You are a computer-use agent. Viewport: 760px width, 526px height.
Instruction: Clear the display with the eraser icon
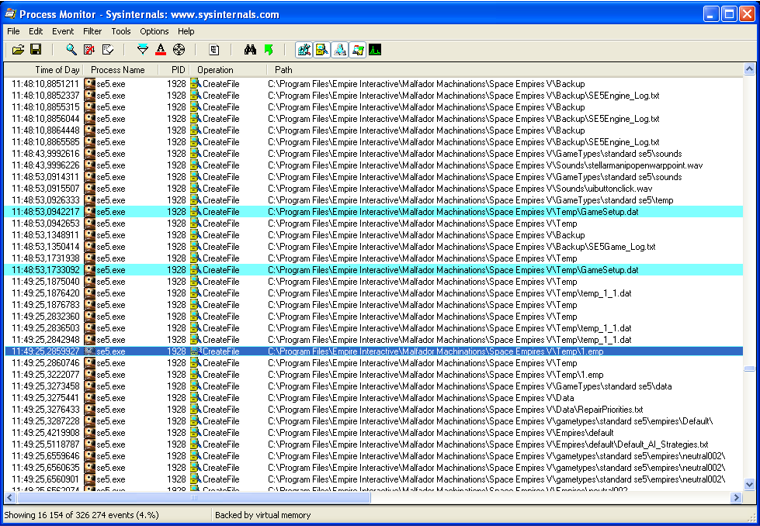coord(108,49)
